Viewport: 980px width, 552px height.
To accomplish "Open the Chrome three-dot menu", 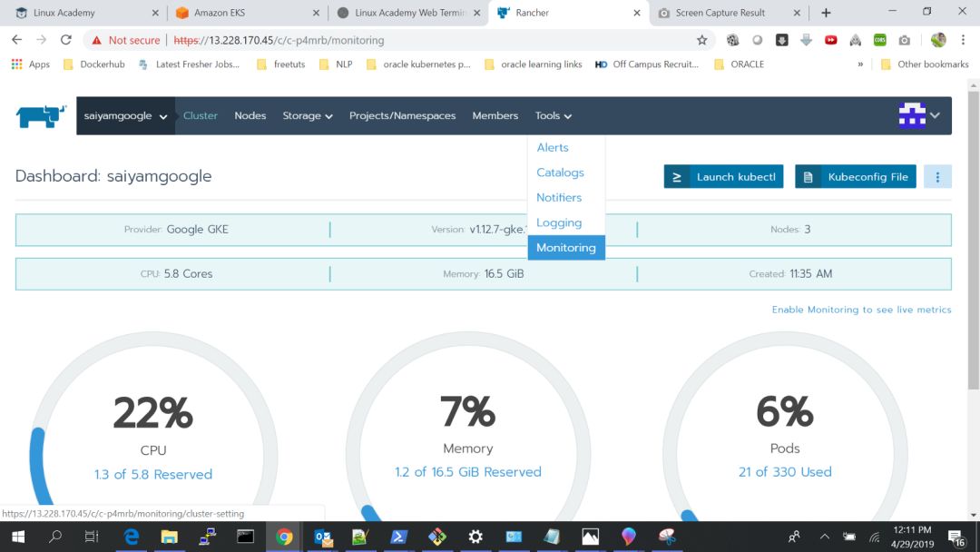I will click(x=963, y=40).
